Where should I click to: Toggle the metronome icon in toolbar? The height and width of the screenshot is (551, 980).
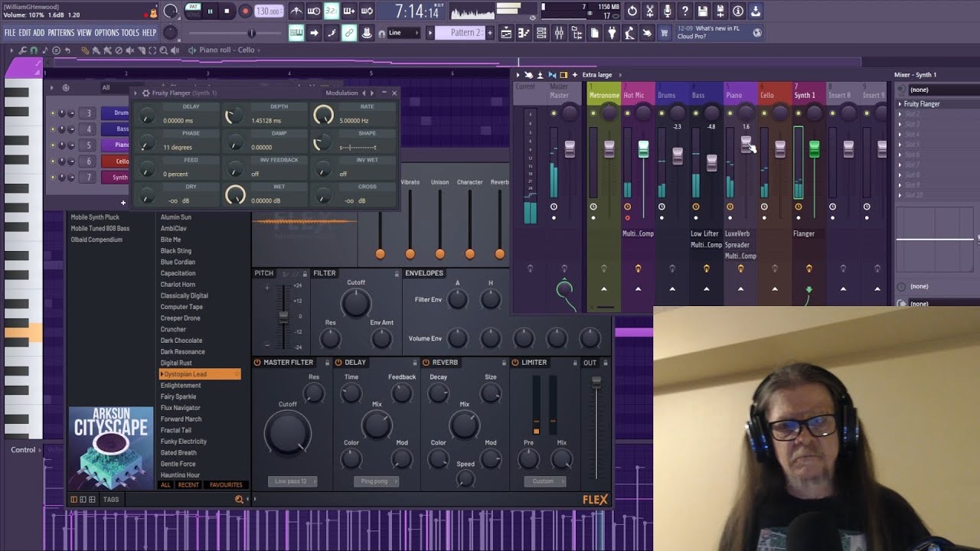point(296,11)
